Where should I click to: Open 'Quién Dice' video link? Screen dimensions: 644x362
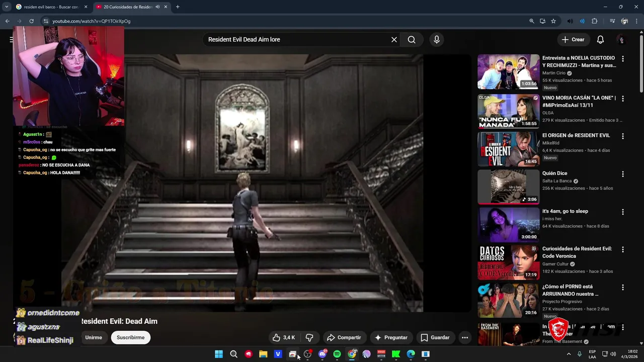tap(554, 173)
